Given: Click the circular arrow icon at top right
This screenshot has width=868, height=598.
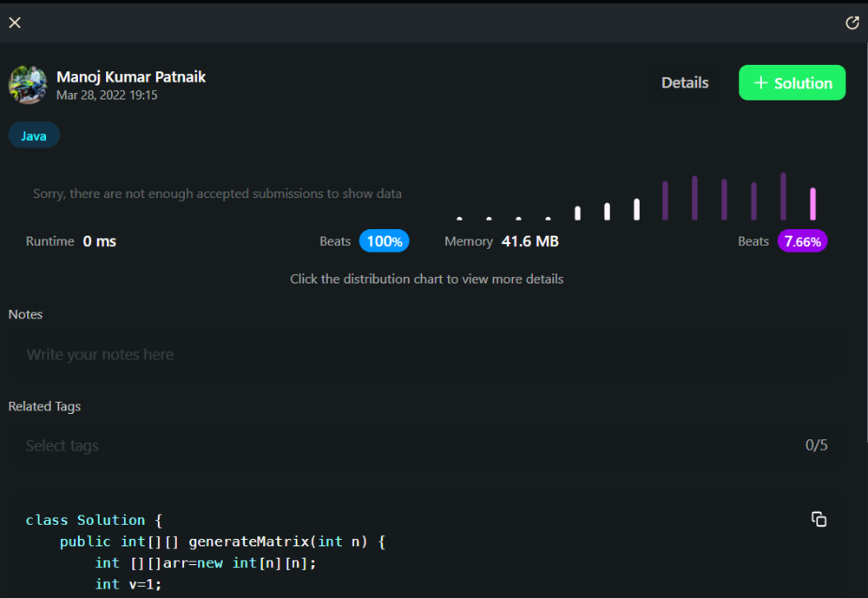Looking at the screenshot, I should 852,23.
